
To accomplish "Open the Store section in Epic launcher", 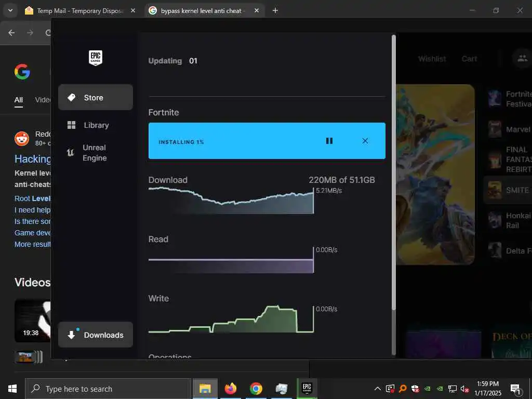I will coord(96,97).
